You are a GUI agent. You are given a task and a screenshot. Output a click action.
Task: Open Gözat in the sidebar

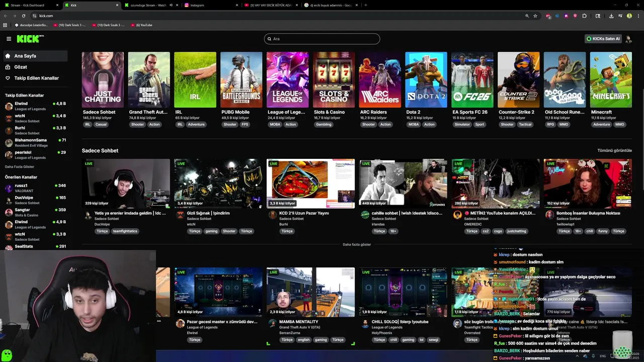35,67
